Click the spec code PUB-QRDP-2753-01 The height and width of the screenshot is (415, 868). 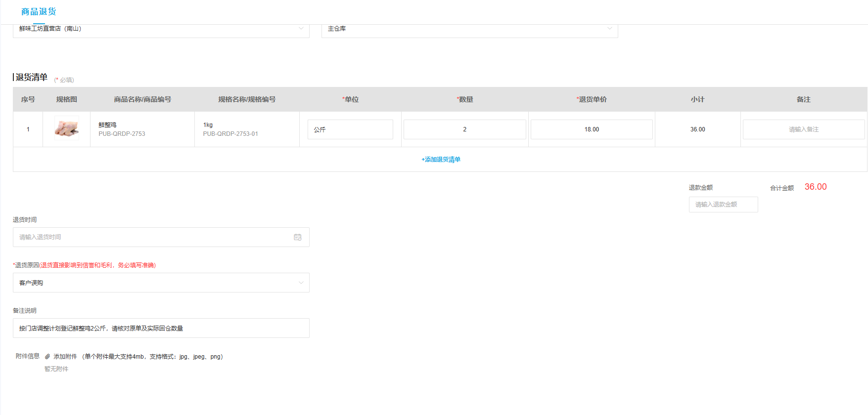pyautogui.click(x=230, y=134)
